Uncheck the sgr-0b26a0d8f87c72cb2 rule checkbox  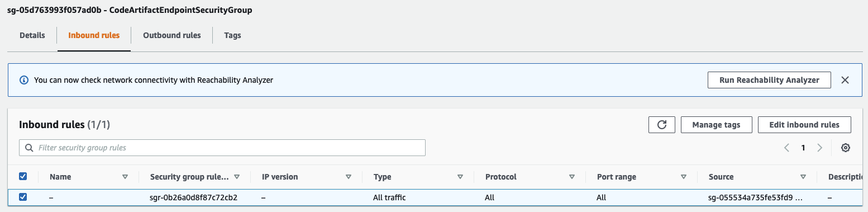pyautogui.click(x=23, y=197)
